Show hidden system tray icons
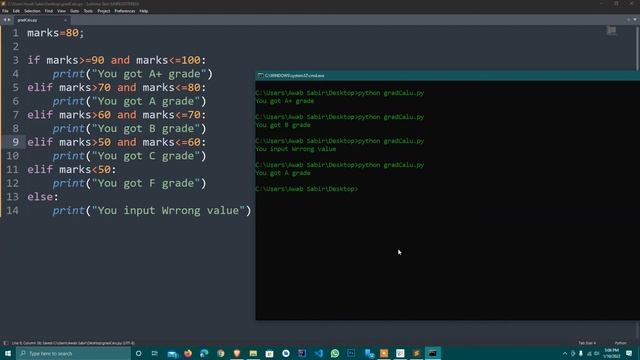This screenshot has width=640, height=360. (565, 353)
